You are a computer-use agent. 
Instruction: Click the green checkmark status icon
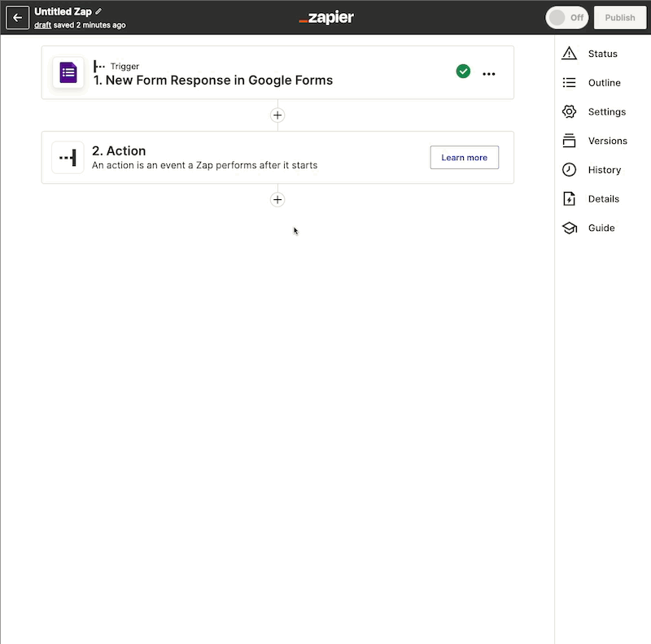(463, 72)
